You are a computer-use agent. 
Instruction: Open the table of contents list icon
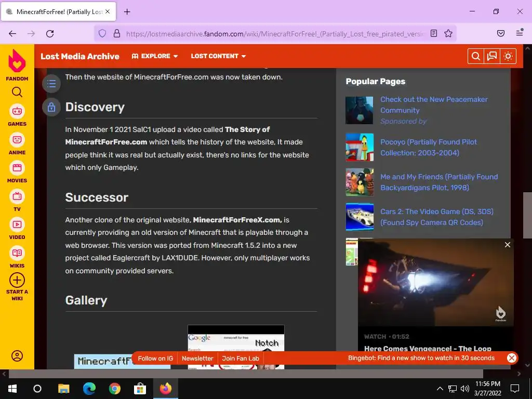[51, 84]
